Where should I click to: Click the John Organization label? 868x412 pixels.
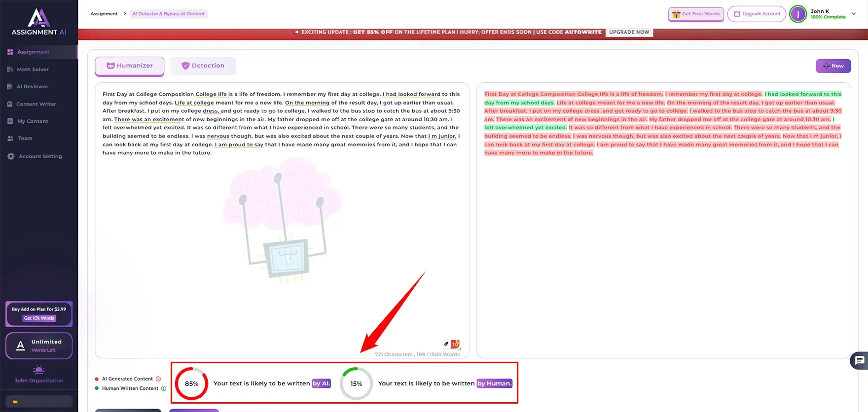(x=39, y=380)
